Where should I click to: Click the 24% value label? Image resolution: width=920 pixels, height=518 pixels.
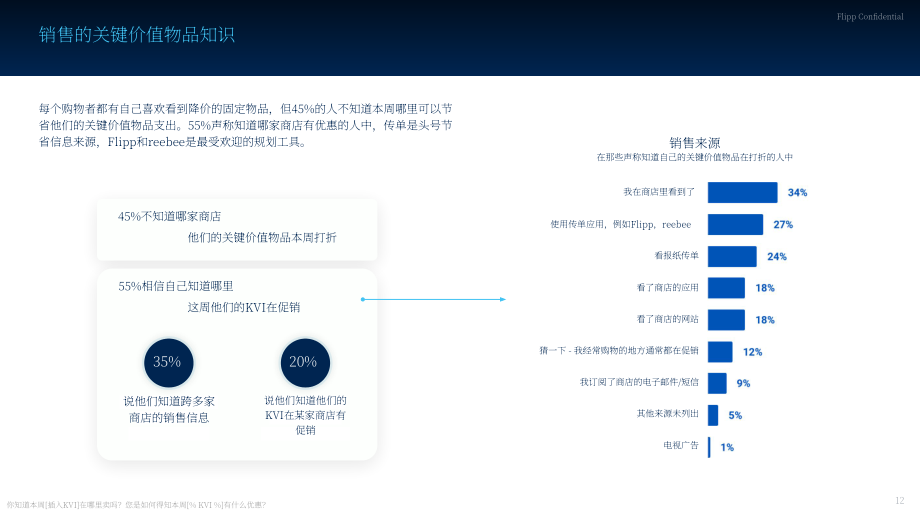[x=777, y=256]
